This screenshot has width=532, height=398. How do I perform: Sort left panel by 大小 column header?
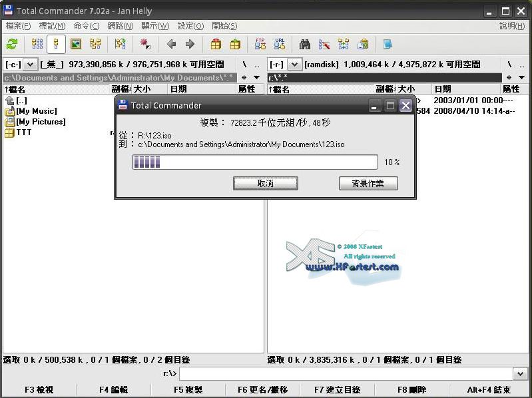tap(149, 89)
